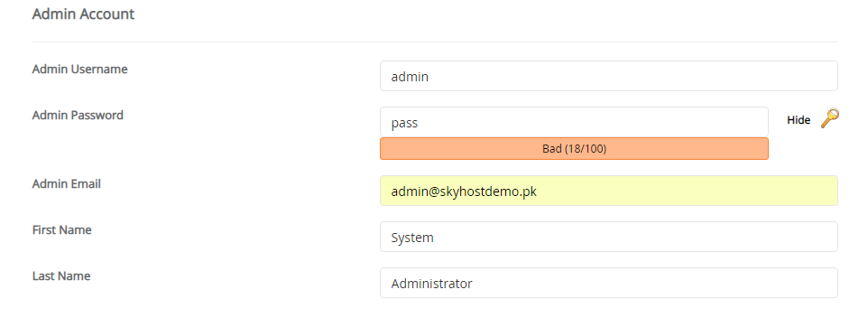Click the Admin Account section heading

point(83,14)
